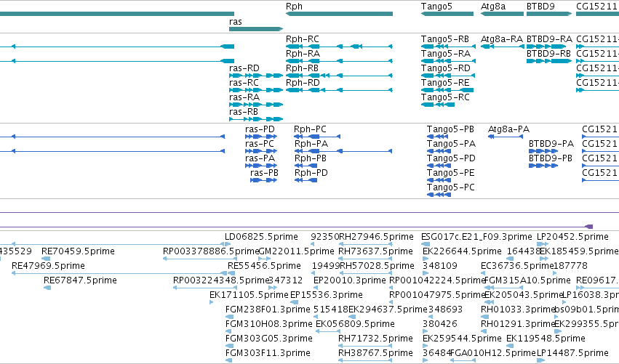This screenshot has width=619, height=364.
Task: Select ras-RD transcript label
Action: click(x=244, y=68)
